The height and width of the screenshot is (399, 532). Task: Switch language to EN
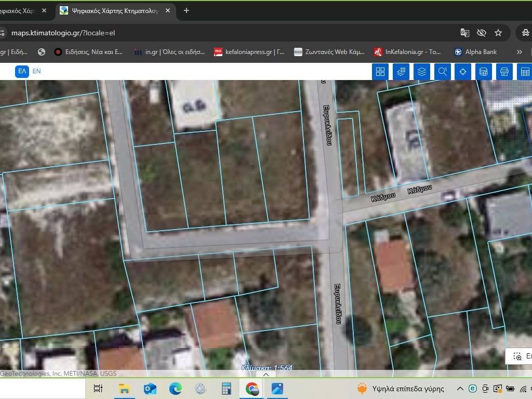37,71
